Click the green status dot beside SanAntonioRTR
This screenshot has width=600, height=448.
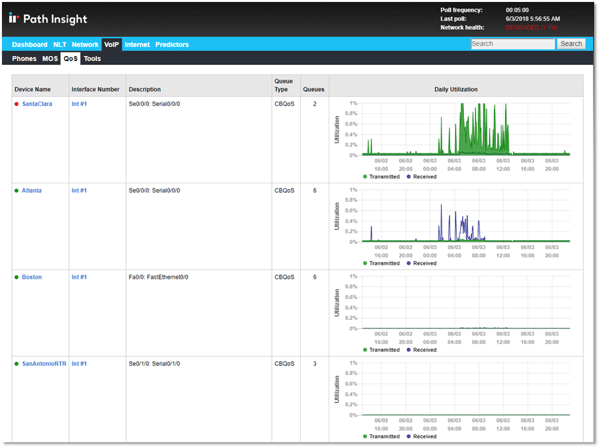coord(17,364)
